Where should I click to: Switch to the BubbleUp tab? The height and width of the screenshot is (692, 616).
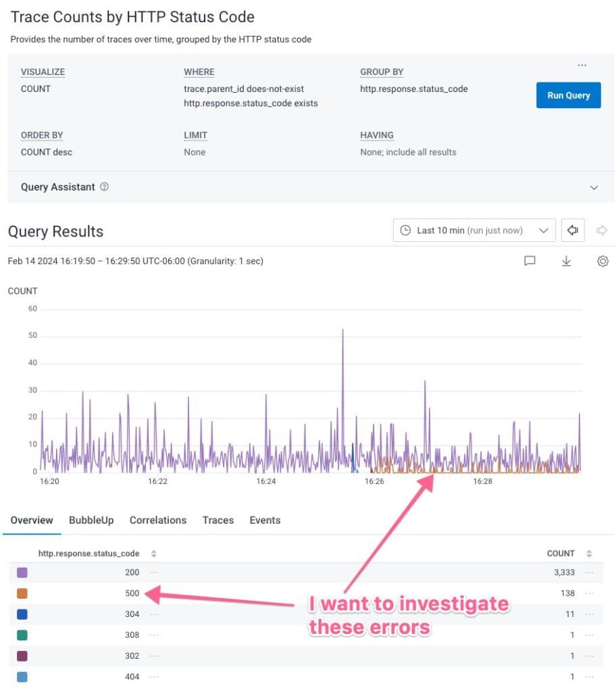(x=91, y=520)
